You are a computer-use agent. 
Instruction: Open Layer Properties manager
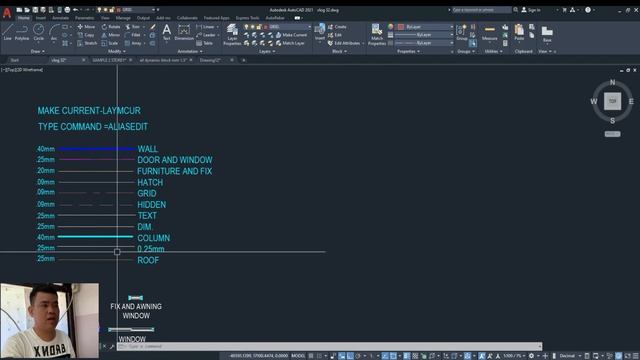click(232, 34)
